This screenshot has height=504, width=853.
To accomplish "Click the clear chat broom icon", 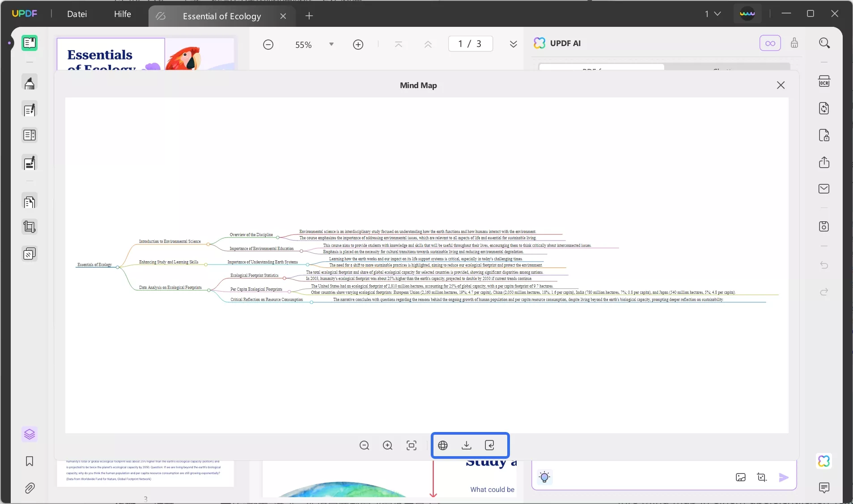I will (x=794, y=43).
